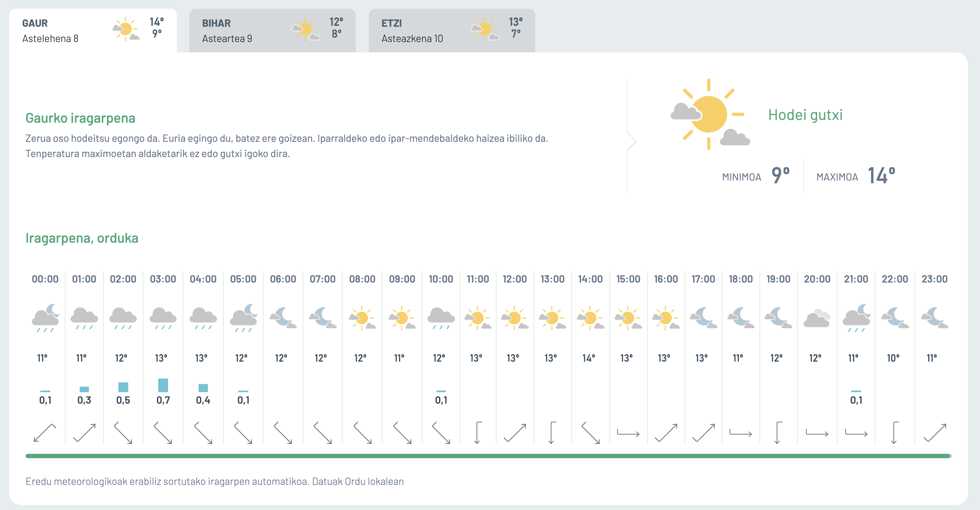Click the Gaurko iragarpena heading
This screenshot has height=510, width=980.
80,118
